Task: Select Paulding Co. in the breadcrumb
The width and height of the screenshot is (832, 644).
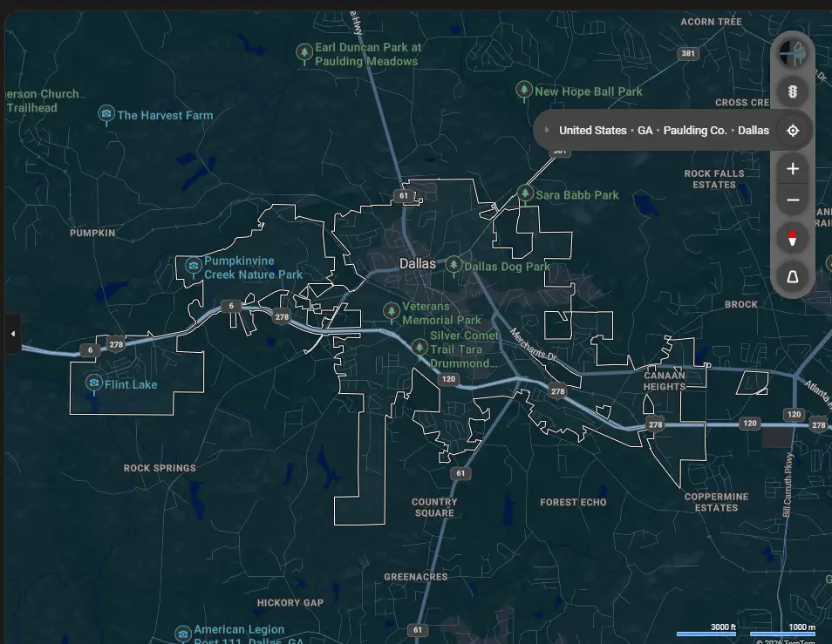Action: point(694,131)
